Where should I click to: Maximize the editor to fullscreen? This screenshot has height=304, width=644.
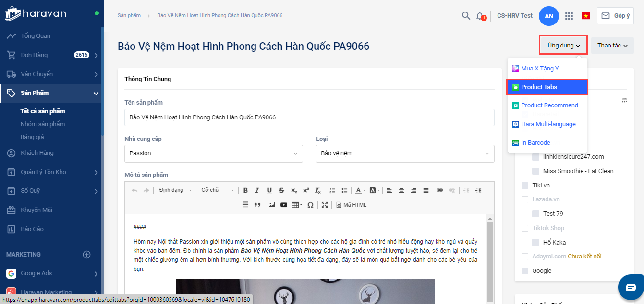(325, 205)
